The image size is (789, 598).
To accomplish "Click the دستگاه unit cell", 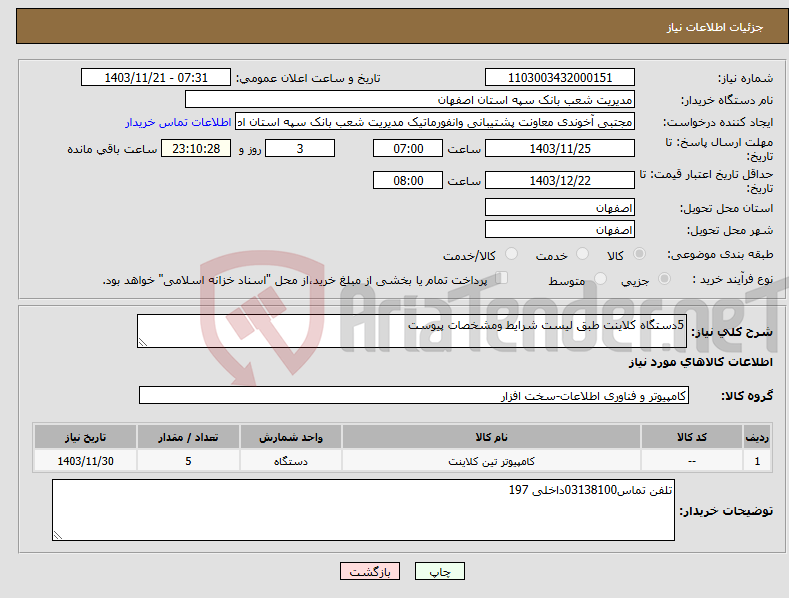I will 291,461.
